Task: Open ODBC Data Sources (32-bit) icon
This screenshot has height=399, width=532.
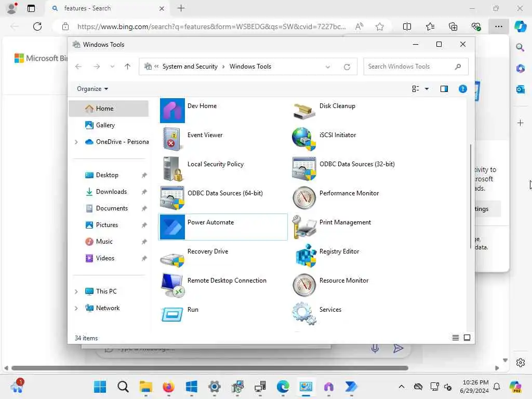Action: (x=304, y=169)
